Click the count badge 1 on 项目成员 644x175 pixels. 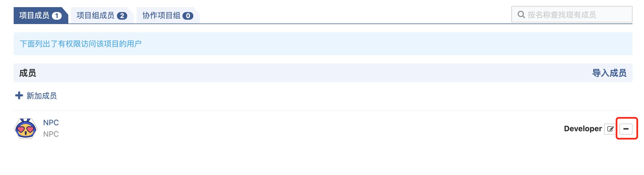tap(57, 16)
